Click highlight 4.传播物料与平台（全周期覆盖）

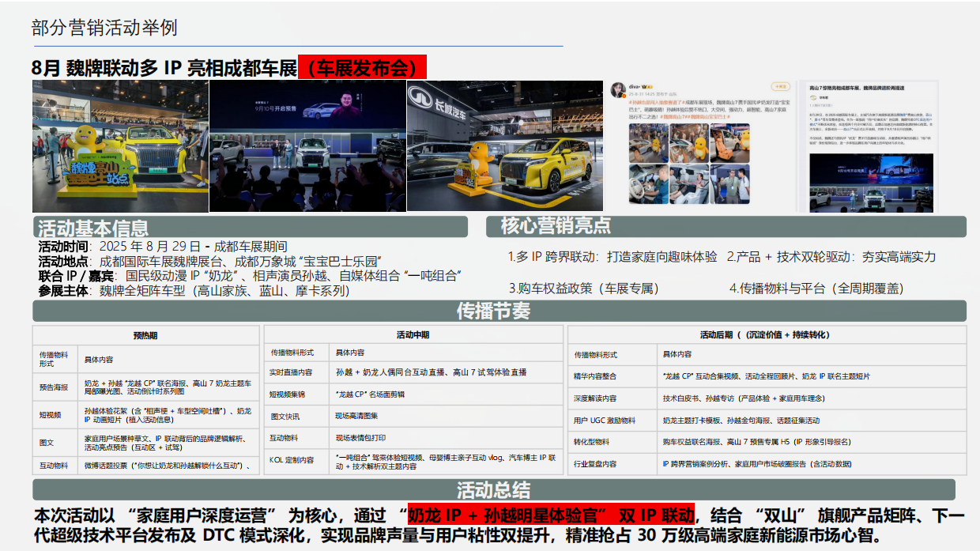(817, 289)
